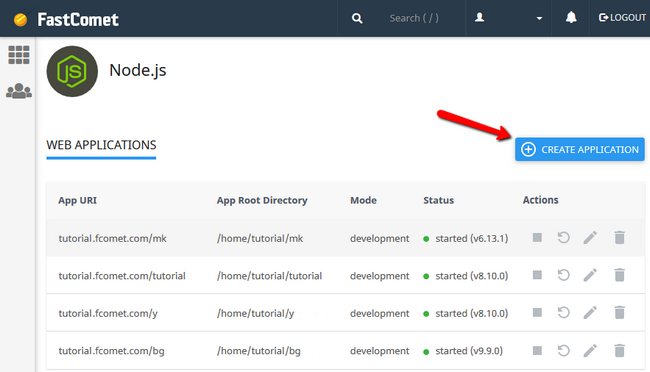Edit the tutorial.fcomet.com/y application
The width and height of the screenshot is (650, 372).
[590, 312]
